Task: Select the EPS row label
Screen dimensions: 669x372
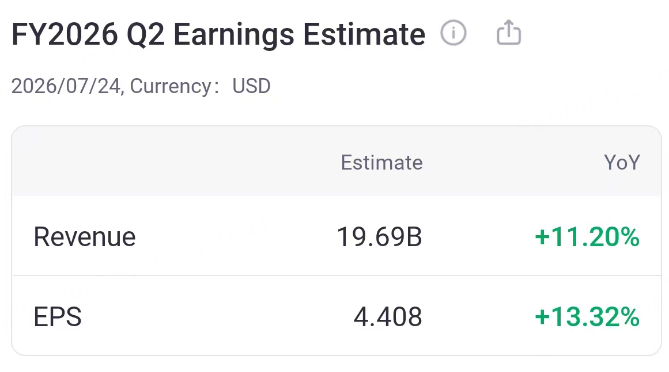Action: click(58, 317)
